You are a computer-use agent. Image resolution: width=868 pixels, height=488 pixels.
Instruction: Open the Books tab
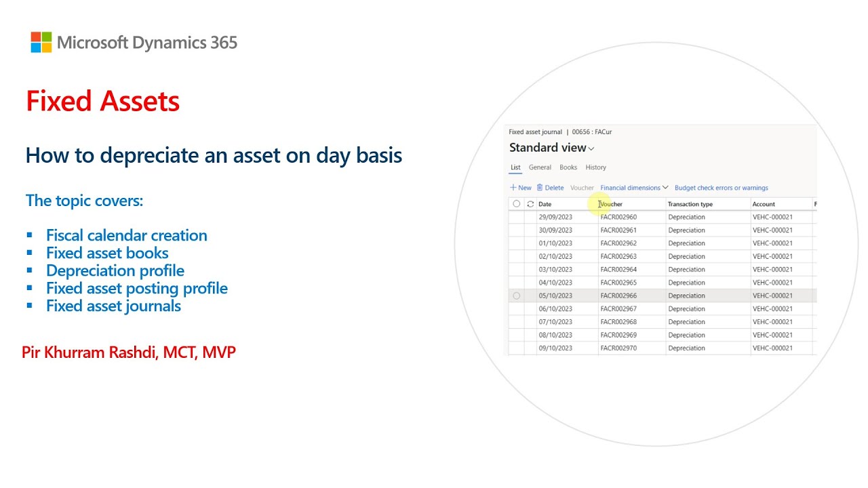(568, 167)
